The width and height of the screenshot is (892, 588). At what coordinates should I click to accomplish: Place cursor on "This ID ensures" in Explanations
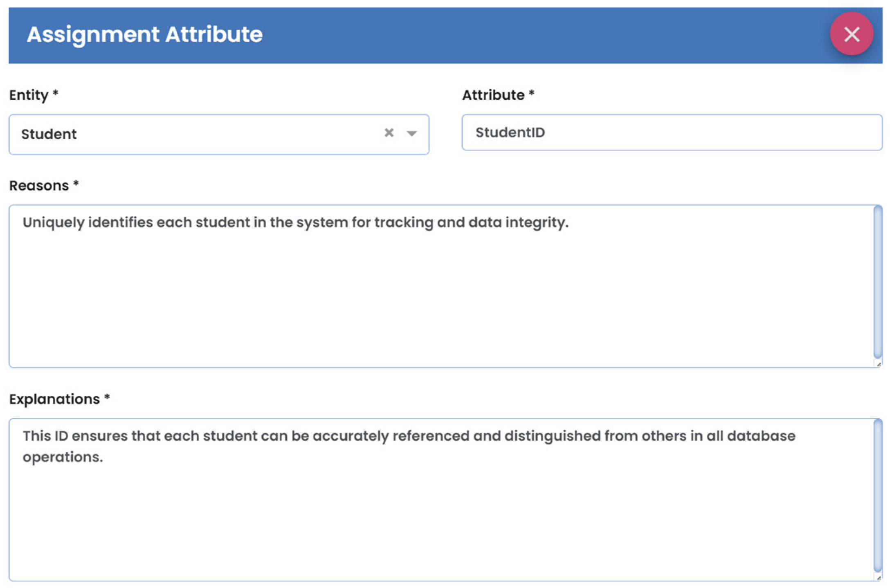click(76, 436)
